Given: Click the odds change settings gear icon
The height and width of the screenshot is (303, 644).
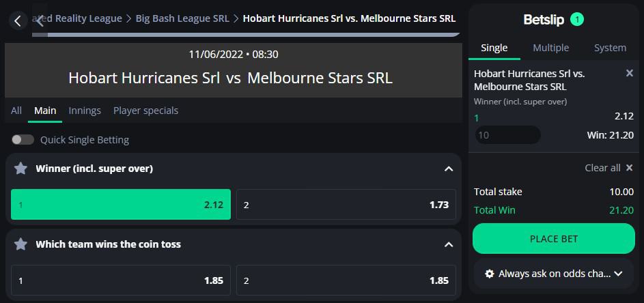Looking at the screenshot, I should tap(489, 274).
